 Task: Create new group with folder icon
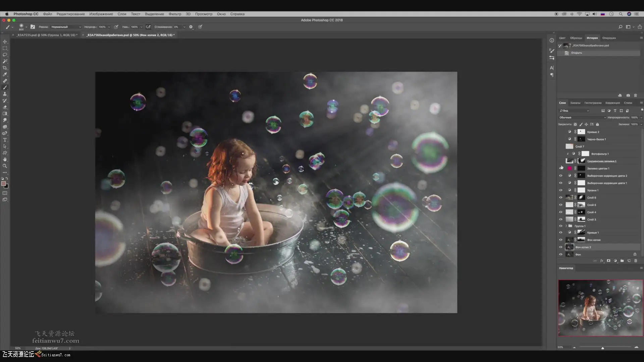point(622,261)
